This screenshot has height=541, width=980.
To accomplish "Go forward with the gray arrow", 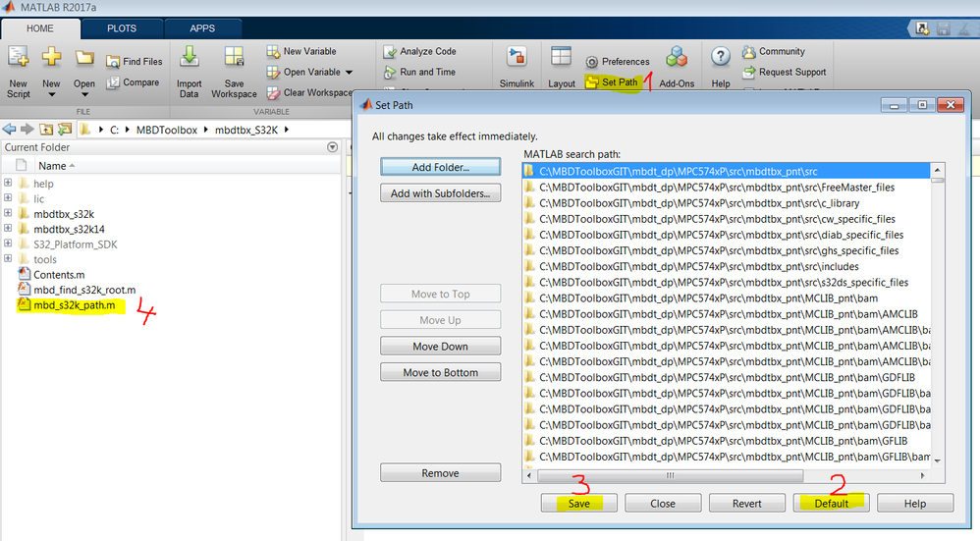I will click(x=27, y=130).
